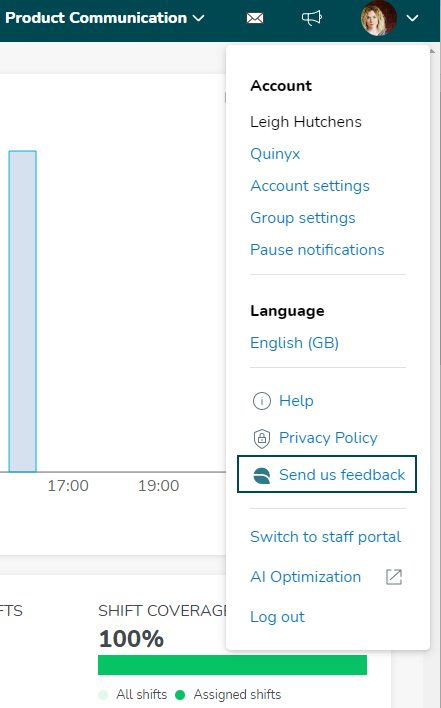Select Pause notifications

(317, 250)
